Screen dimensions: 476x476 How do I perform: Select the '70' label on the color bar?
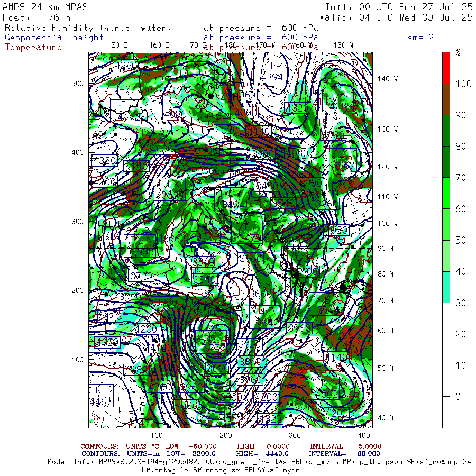(460, 178)
